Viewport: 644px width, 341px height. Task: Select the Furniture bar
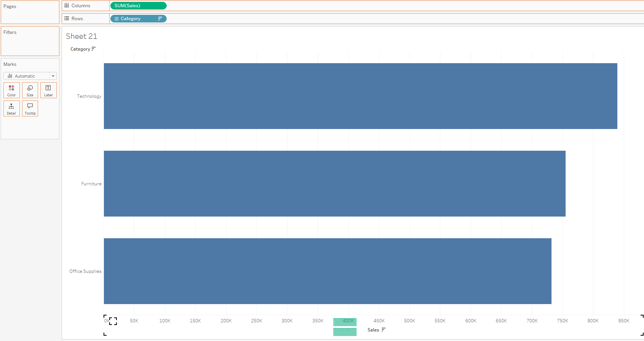pyautogui.click(x=335, y=183)
